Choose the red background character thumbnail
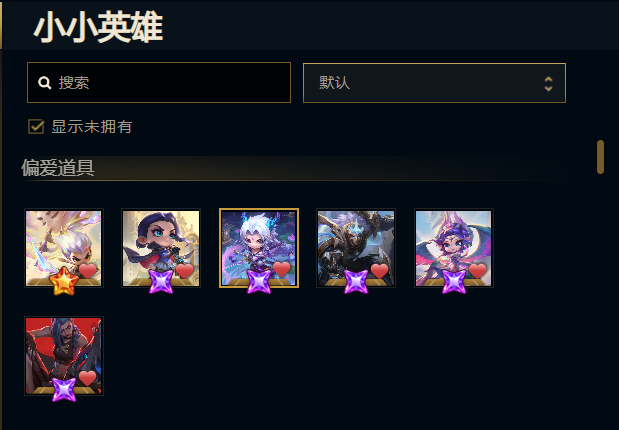This screenshot has height=430, width=619. 64,356
